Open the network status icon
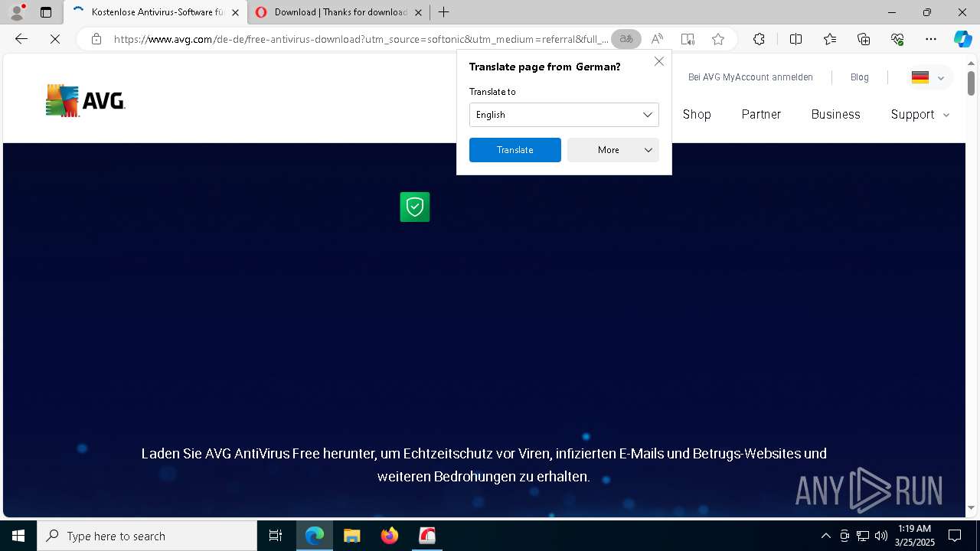 click(863, 536)
